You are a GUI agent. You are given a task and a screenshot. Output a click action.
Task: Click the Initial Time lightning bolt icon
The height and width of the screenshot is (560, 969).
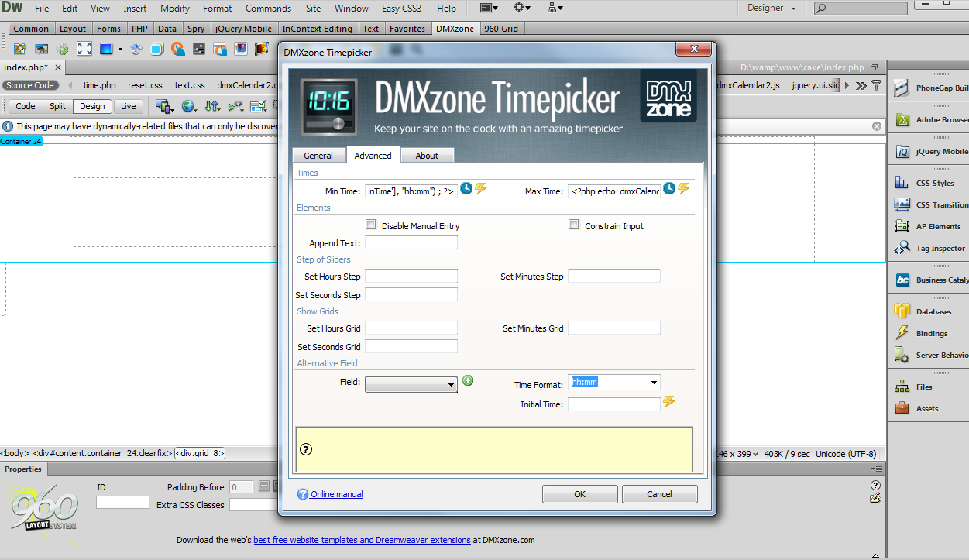[x=669, y=401]
